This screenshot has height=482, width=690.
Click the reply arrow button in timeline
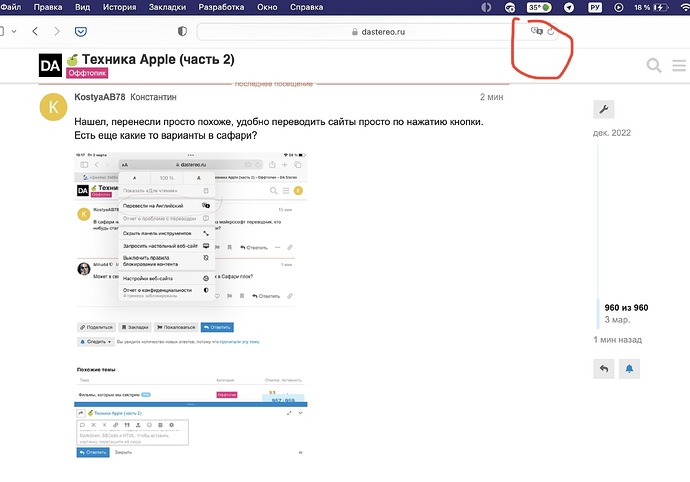coord(604,369)
